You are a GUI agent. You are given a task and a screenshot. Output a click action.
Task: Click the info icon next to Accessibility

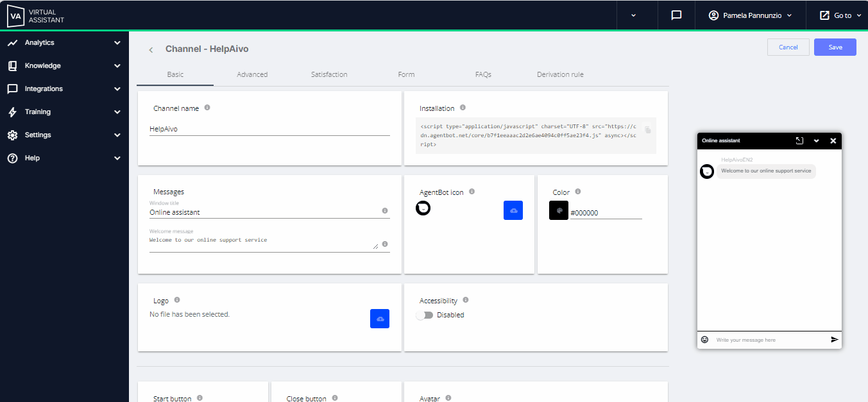(466, 299)
